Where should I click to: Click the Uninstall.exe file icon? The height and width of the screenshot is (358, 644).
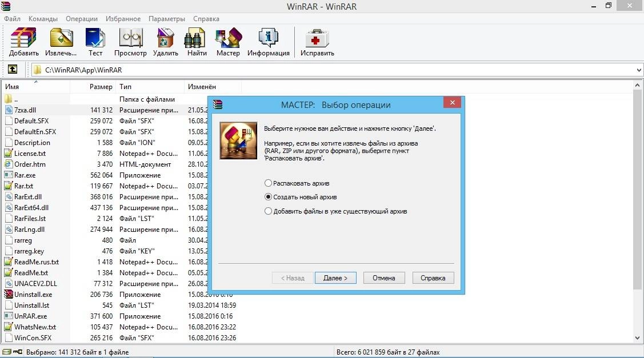9,295
